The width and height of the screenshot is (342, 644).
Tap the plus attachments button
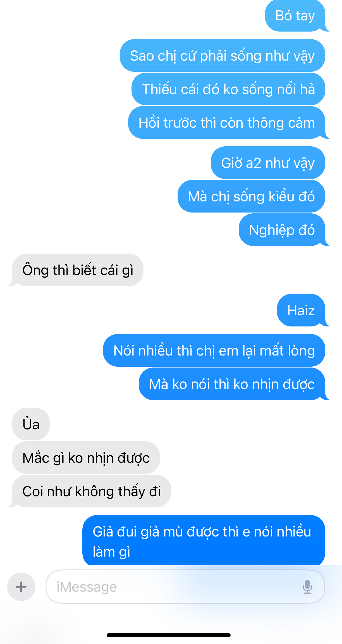pyautogui.click(x=21, y=587)
